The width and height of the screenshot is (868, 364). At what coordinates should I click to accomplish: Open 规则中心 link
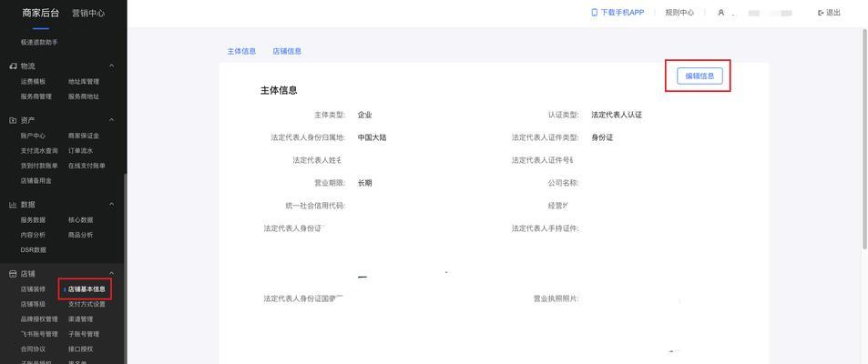pos(679,12)
